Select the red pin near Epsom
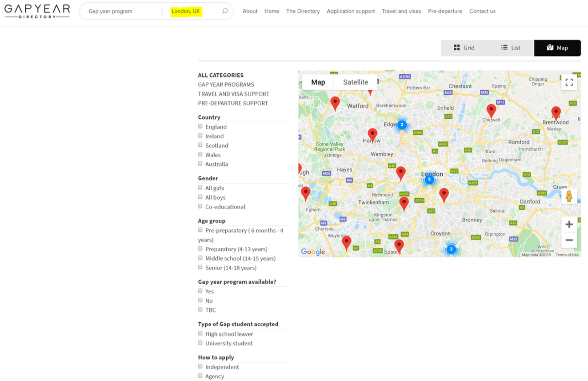Viewport: 588px width, 381px height. pos(399,247)
